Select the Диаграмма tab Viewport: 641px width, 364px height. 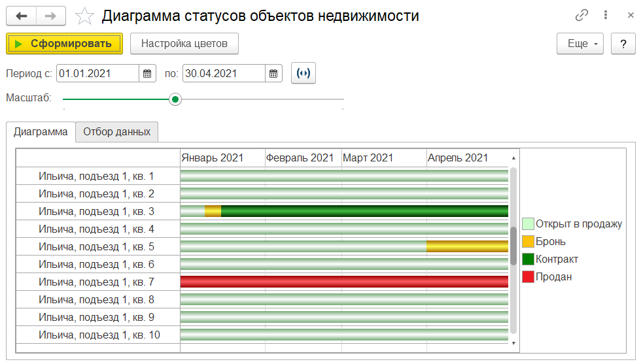pos(41,131)
